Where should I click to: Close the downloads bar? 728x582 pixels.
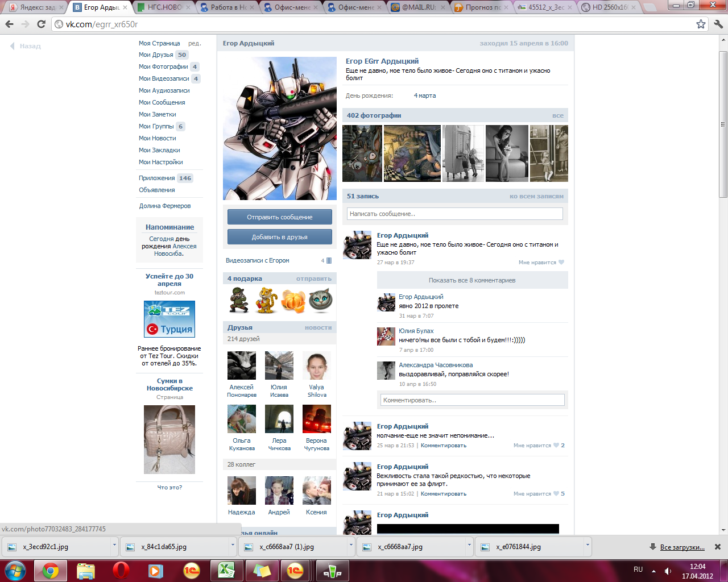[x=718, y=547]
